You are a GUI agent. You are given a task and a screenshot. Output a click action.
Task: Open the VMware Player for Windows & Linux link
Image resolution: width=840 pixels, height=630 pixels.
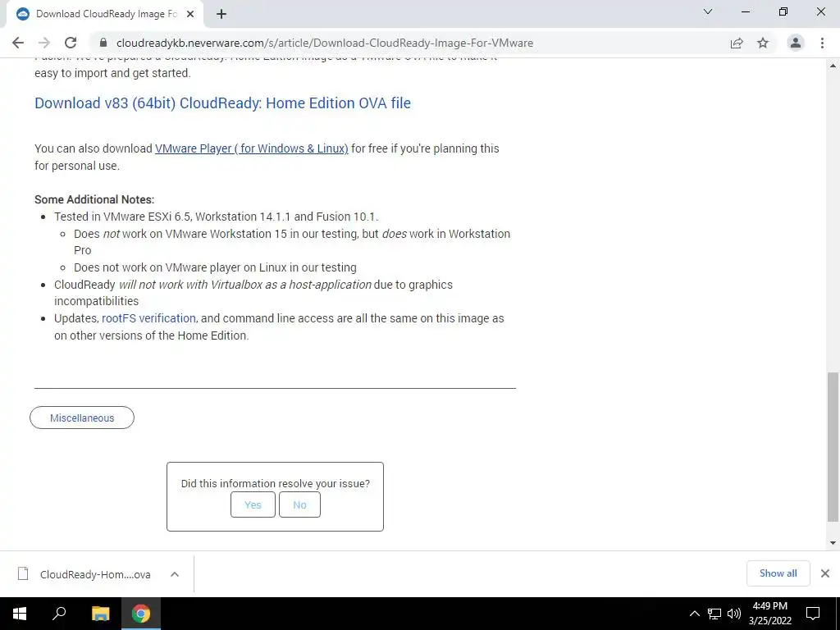pyautogui.click(x=251, y=148)
